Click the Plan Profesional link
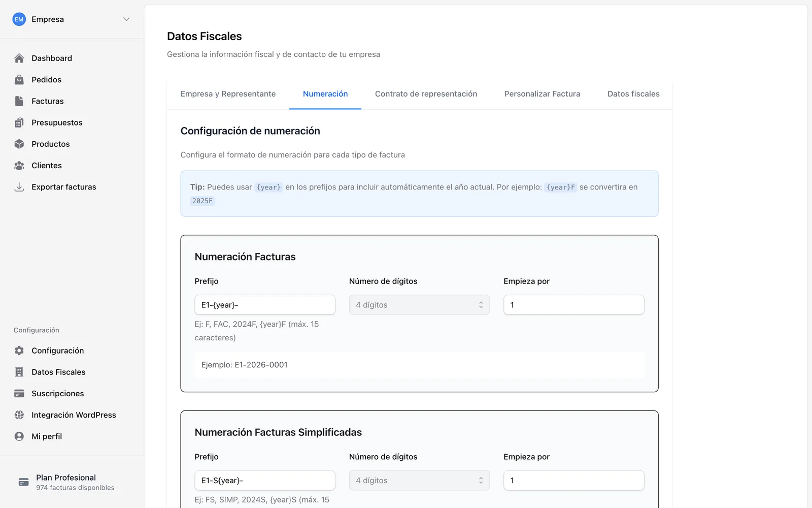This screenshot has width=812, height=508. [66, 478]
